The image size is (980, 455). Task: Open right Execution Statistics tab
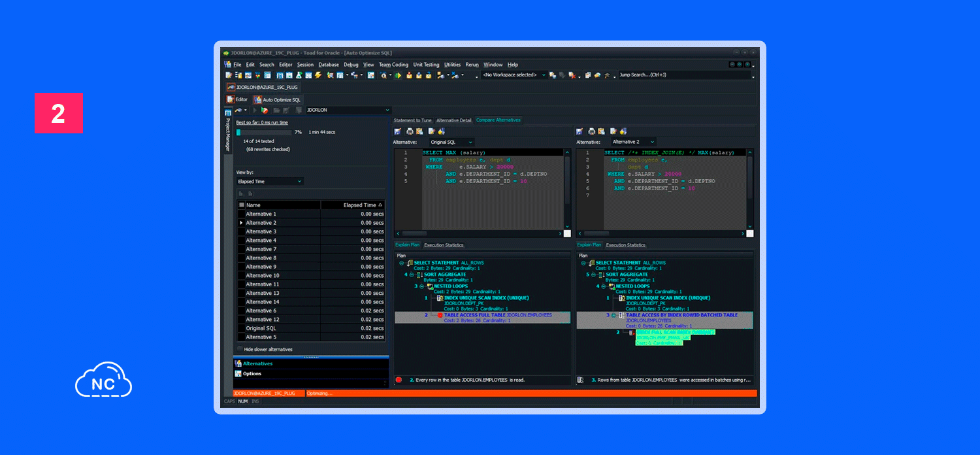click(626, 245)
